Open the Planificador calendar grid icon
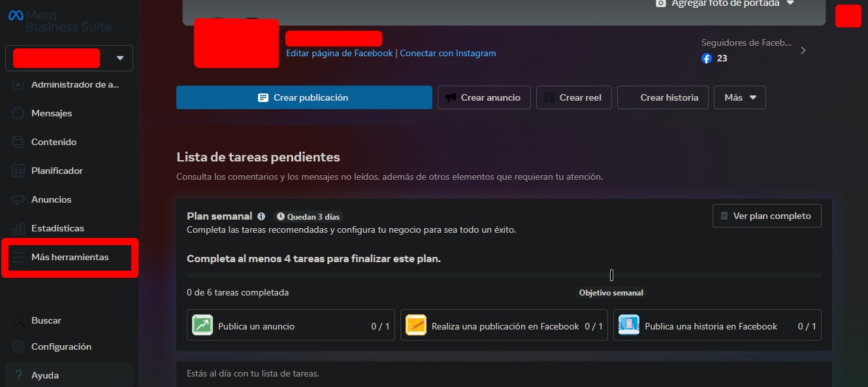This screenshot has width=868, height=387. pos(18,171)
